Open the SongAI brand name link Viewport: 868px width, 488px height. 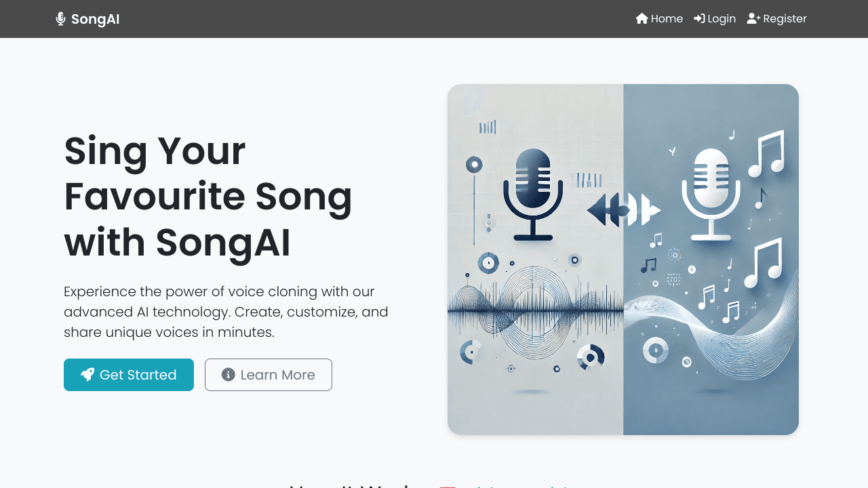pyautogui.click(x=95, y=19)
